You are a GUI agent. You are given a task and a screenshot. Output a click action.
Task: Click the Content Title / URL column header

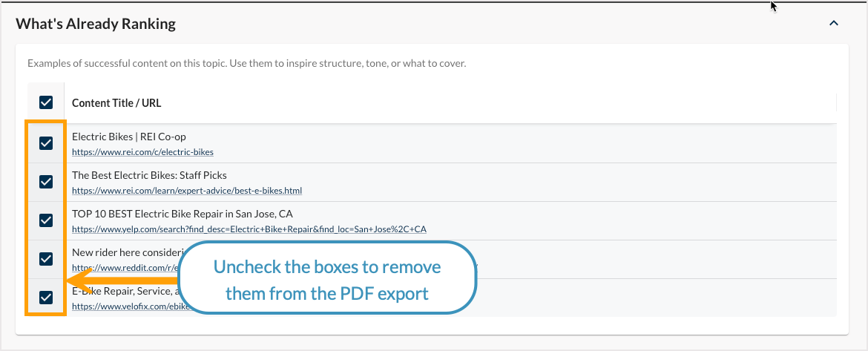pos(116,103)
